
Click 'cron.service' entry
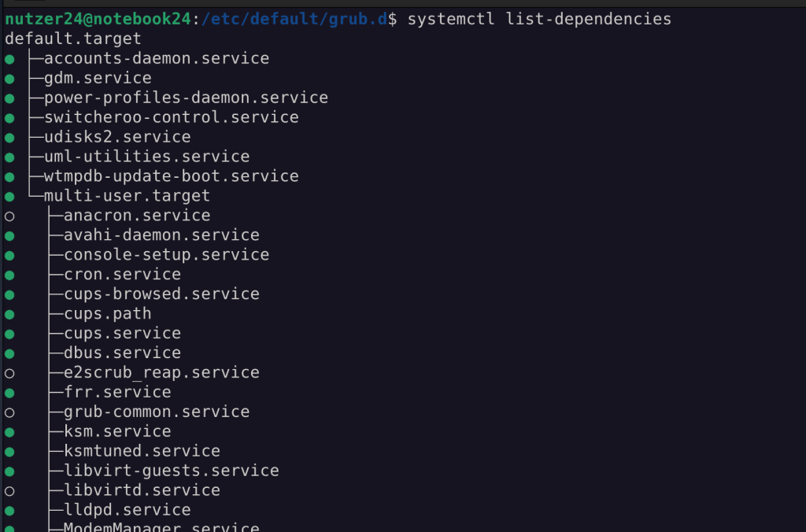[122, 274]
